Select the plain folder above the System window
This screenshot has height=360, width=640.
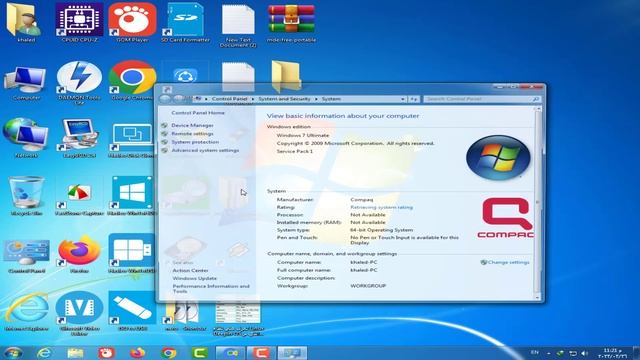[286, 76]
